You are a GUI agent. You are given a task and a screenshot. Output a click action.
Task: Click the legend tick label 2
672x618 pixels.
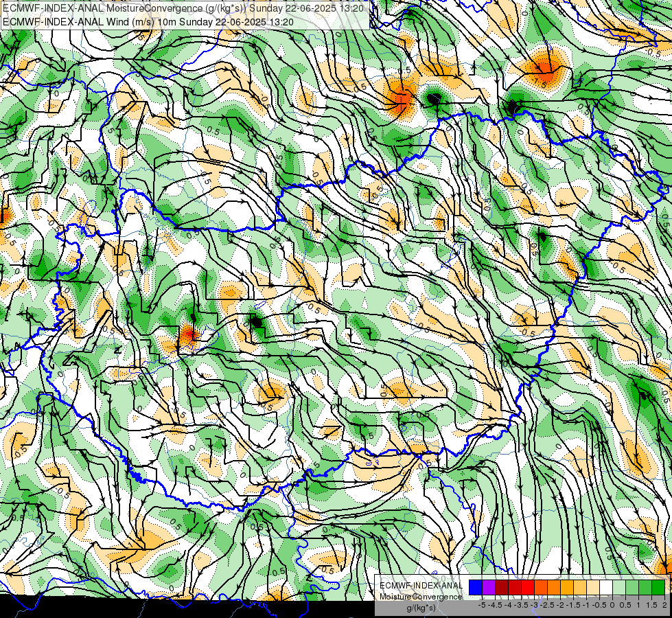point(664,605)
